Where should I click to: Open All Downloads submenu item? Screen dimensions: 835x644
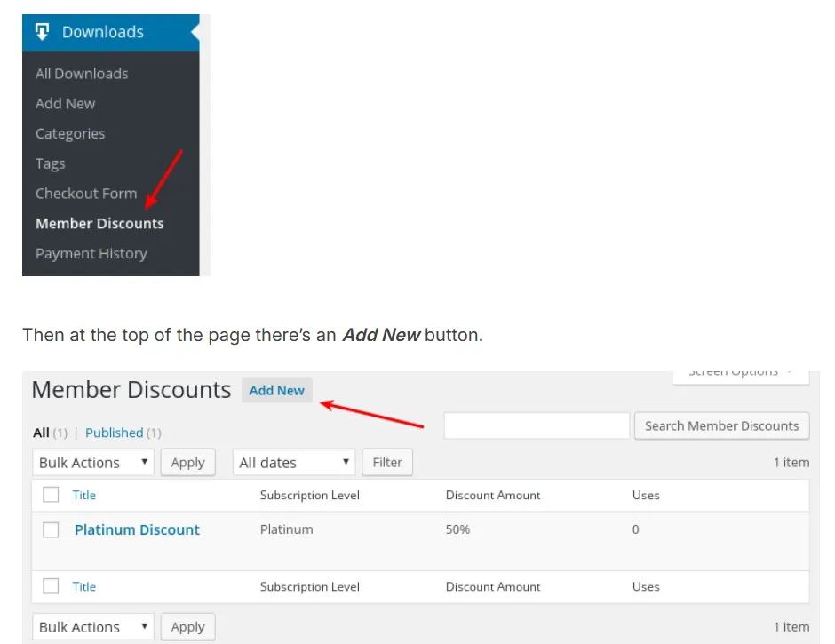click(82, 74)
